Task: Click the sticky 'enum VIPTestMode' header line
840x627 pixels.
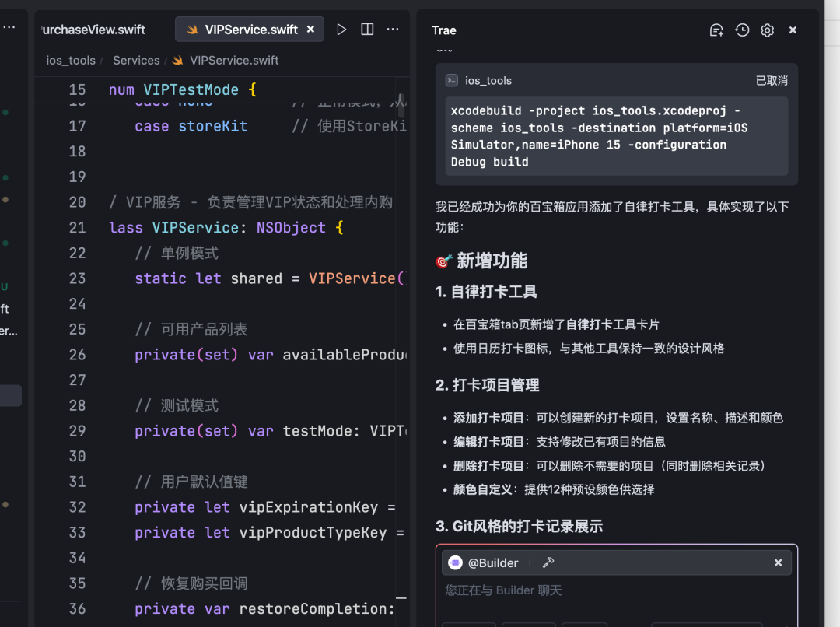Action: coord(183,89)
